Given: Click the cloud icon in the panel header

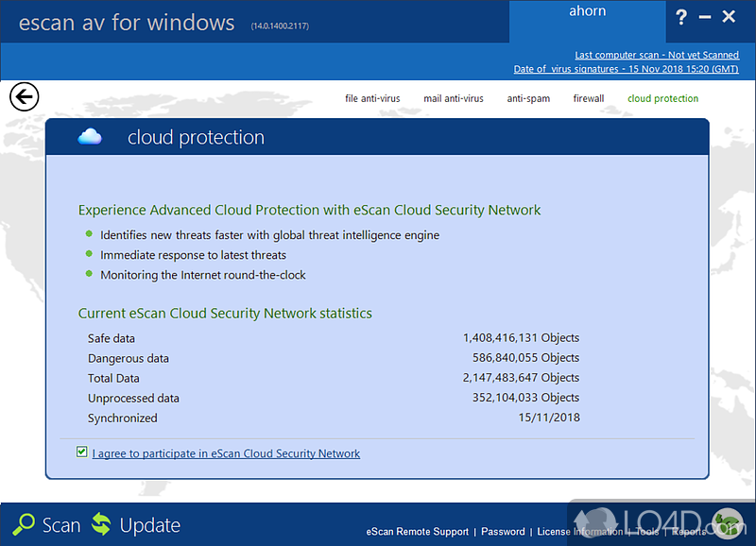Looking at the screenshot, I should pyautogui.click(x=90, y=138).
